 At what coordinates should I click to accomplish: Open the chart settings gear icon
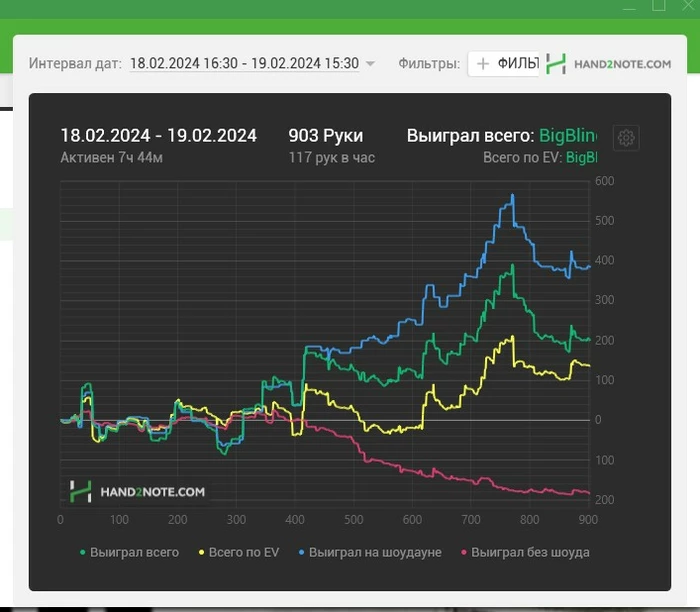click(626, 138)
